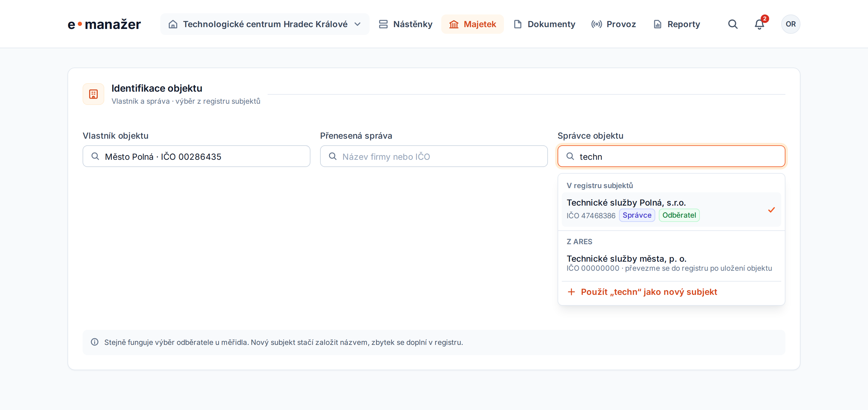This screenshot has width=868, height=410.
Task: Click the notification count badge 2
Action: point(765,19)
